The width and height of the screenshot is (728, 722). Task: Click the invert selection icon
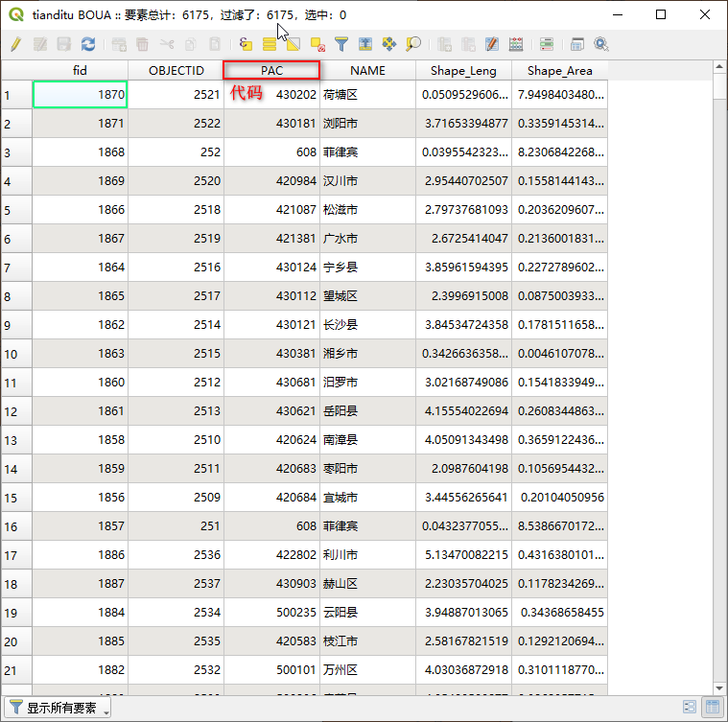tap(293, 44)
